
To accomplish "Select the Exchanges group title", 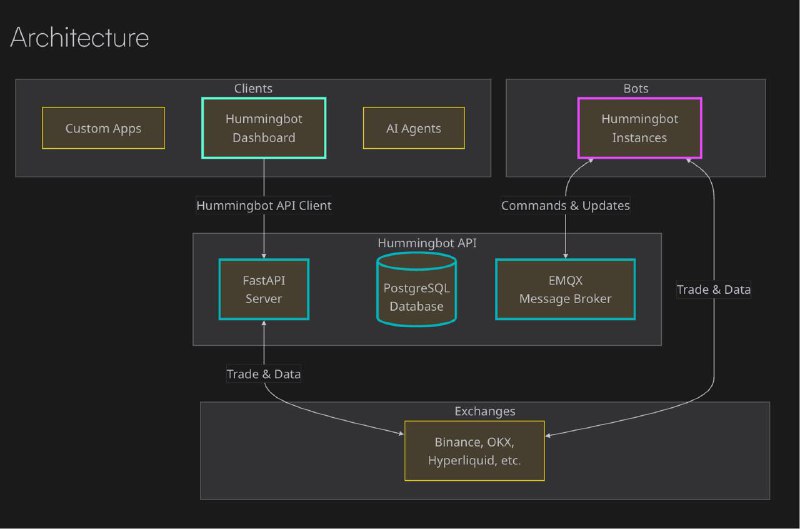I will [485, 411].
